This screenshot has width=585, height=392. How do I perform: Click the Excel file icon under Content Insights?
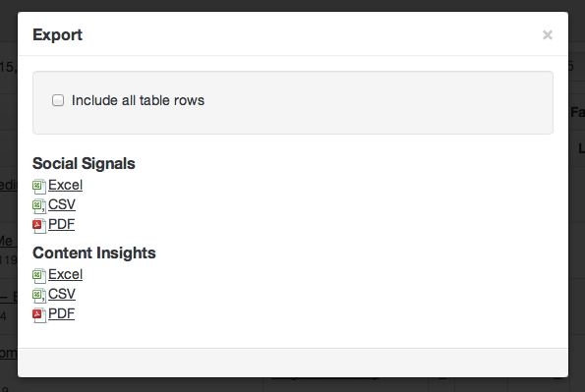pos(39,276)
